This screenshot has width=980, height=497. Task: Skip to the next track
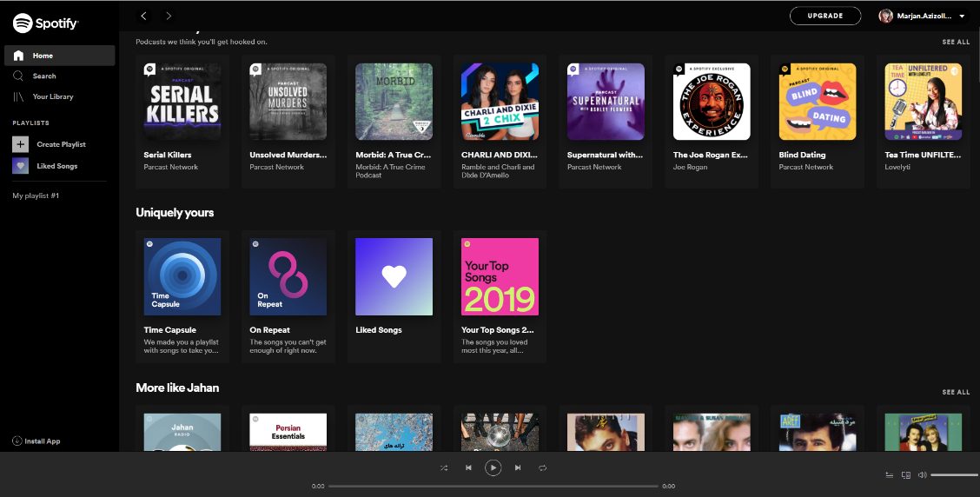pyautogui.click(x=518, y=467)
